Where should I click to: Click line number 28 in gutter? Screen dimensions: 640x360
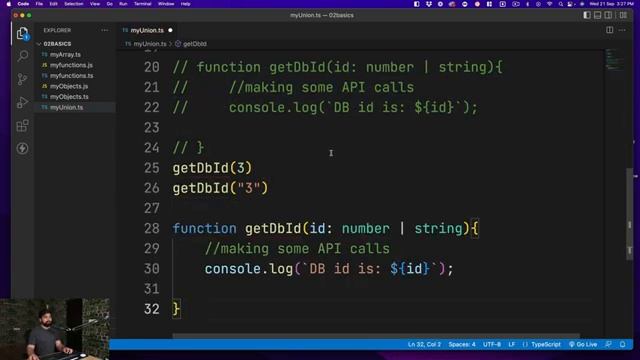pos(151,228)
